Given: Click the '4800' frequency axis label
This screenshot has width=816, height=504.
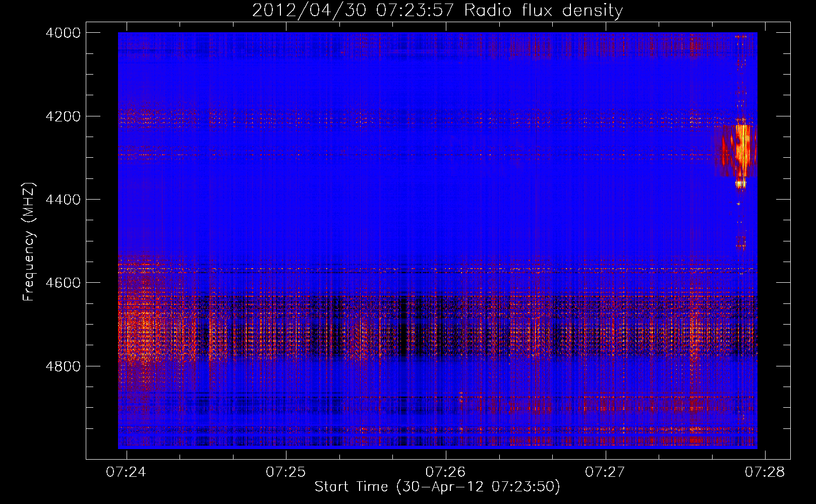Looking at the screenshot, I should pyautogui.click(x=63, y=366).
